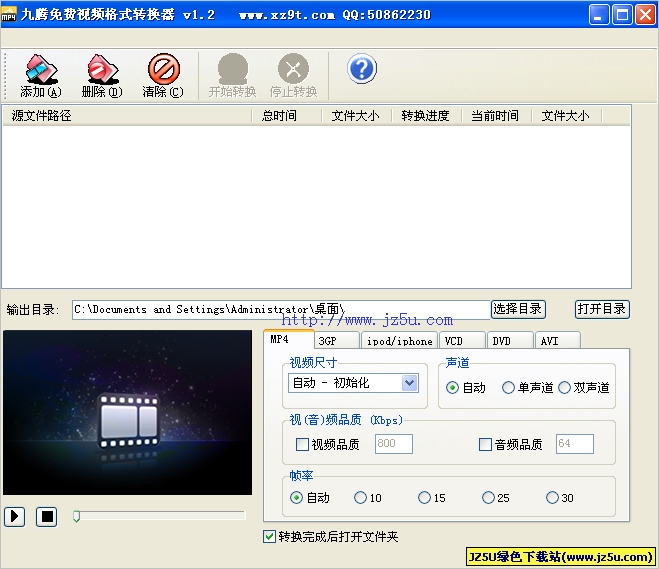Viewport: 659px width, 569px height.
Task: Click the 打开目录 button
Action: [602, 309]
